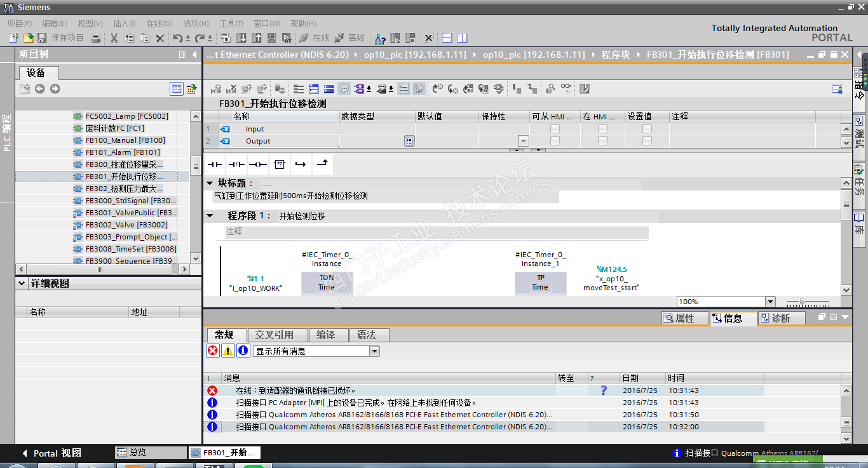Toggle the warning messages filter icon

(x=228, y=351)
